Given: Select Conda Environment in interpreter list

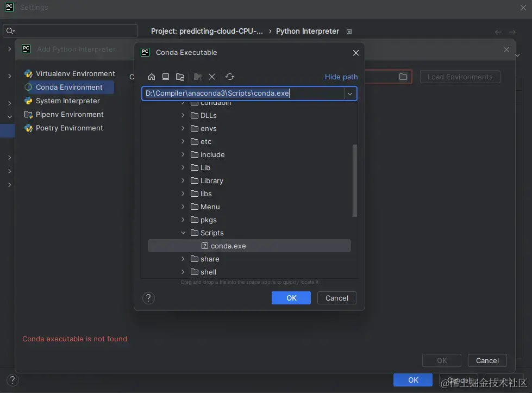Looking at the screenshot, I should click(68, 87).
